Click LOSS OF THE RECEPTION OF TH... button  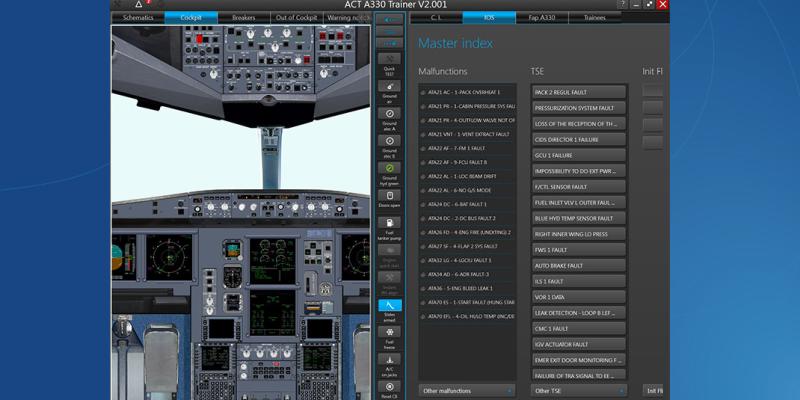(579, 123)
